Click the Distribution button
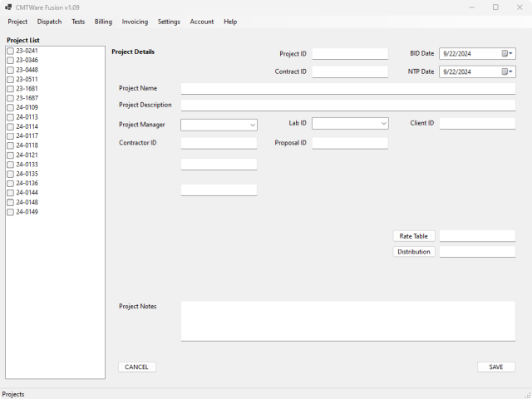 coord(413,252)
